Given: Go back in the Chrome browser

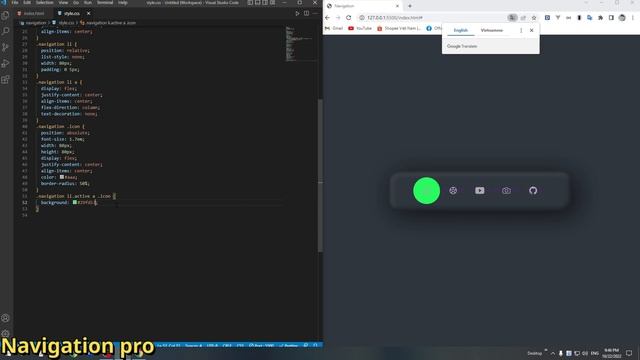Looking at the screenshot, I should coord(327,18).
